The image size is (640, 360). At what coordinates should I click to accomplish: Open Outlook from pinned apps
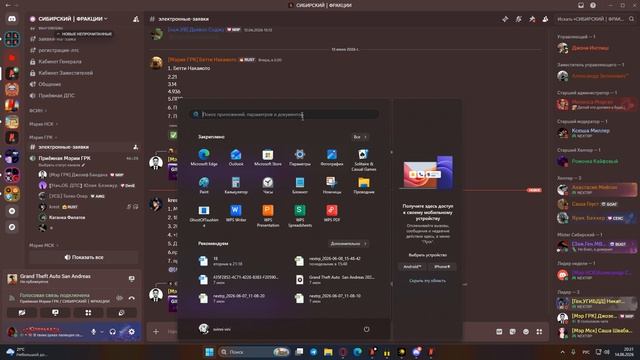[x=236, y=157]
